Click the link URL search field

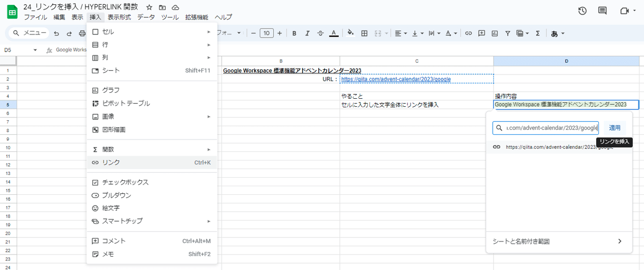pos(546,128)
